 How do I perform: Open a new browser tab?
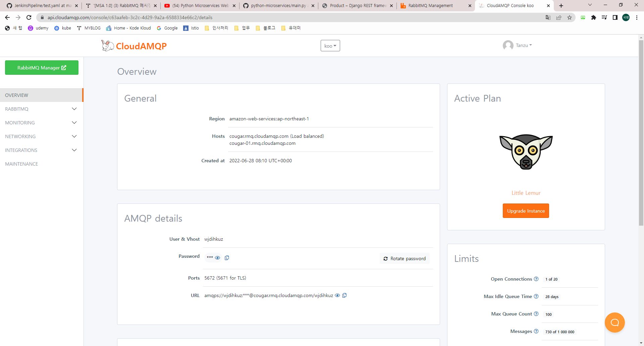pyautogui.click(x=561, y=6)
